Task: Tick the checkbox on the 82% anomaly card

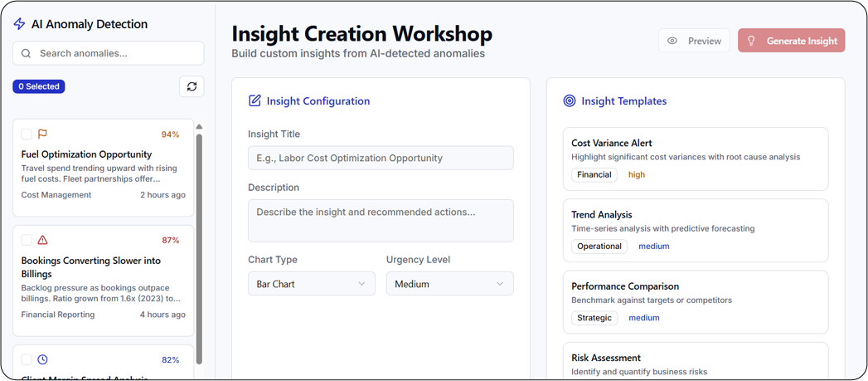Action: click(x=27, y=359)
